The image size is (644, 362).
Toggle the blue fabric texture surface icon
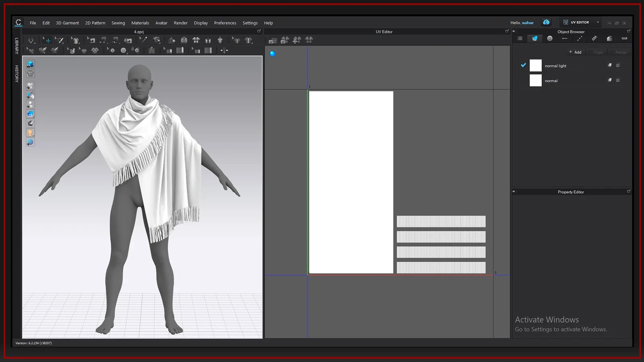pos(30,114)
